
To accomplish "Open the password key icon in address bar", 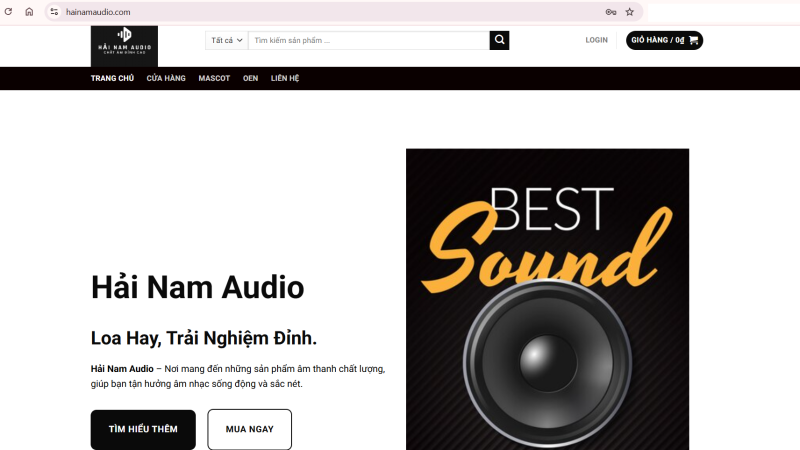I will click(x=610, y=12).
